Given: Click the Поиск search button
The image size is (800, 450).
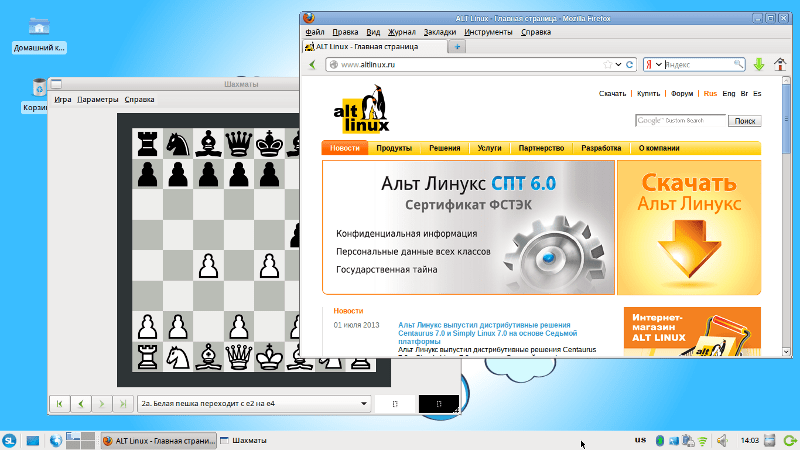Looking at the screenshot, I should [x=744, y=121].
